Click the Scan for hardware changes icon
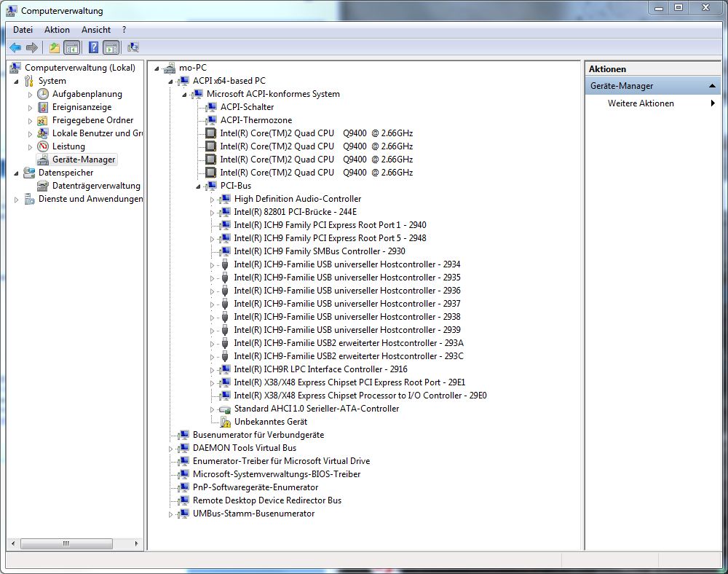Image resolution: width=728 pixels, height=574 pixels. pyautogui.click(x=133, y=47)
